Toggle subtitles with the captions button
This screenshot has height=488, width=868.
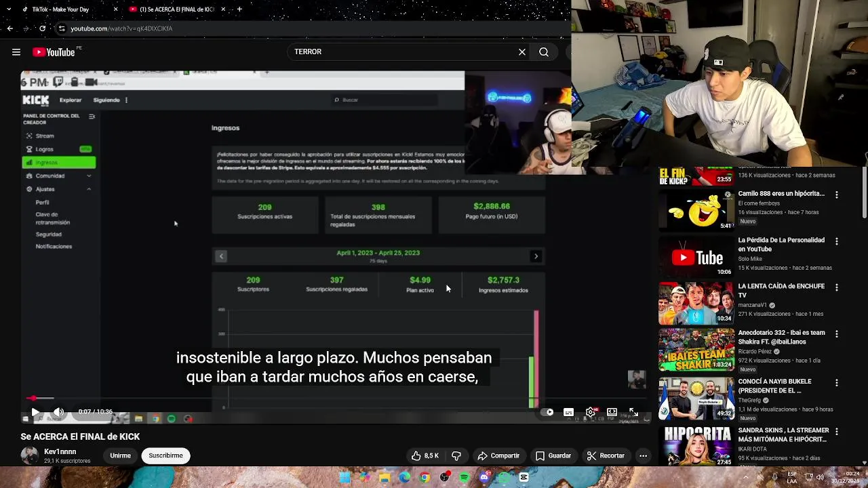click(x=569, y=412)
